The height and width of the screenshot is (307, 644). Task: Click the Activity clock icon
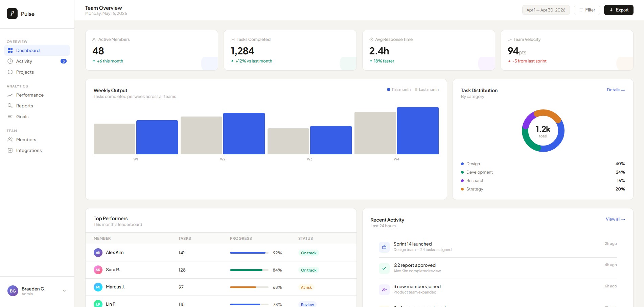coord(10,61)
